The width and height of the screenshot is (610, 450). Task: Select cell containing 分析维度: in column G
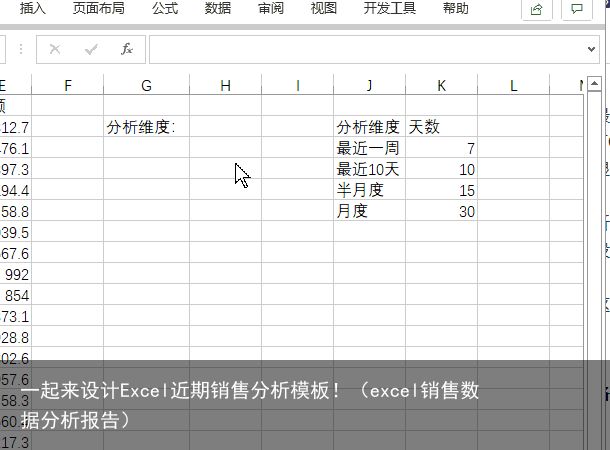(x=147, y=127)
